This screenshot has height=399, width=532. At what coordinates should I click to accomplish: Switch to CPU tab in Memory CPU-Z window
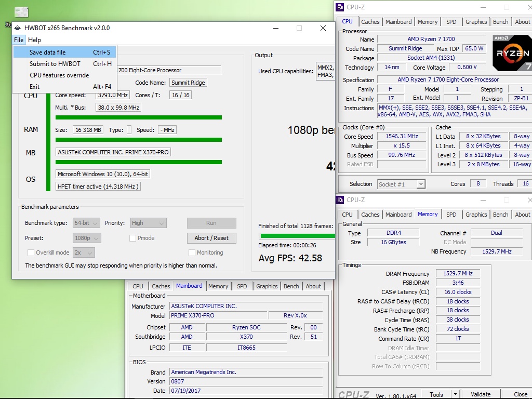347,215
